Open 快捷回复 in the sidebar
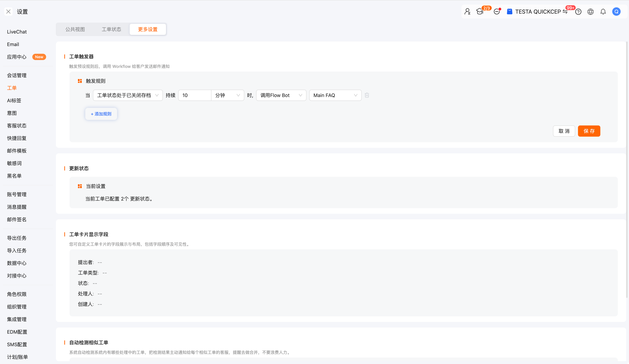629x364 pixels. 17,138
